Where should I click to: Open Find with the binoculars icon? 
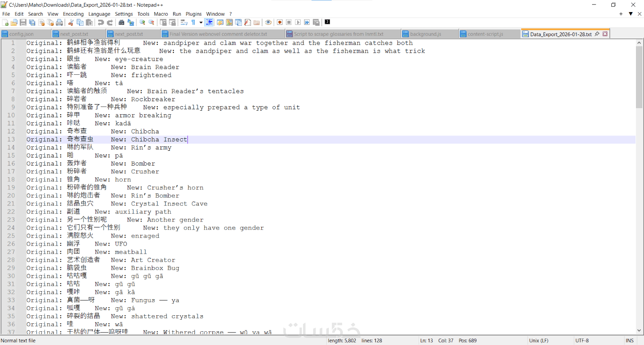[x=121, y=23]
